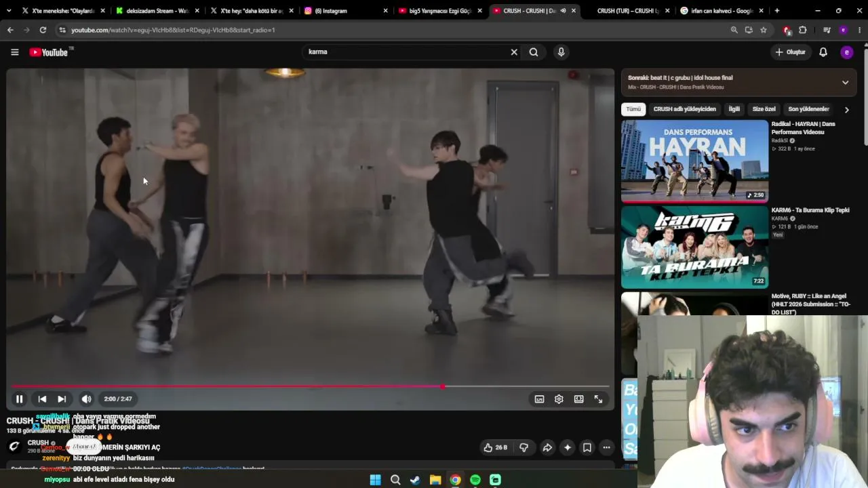Screen dimensions: 868x488
Task: Toggle subtitles in the player
Action: 539,399
